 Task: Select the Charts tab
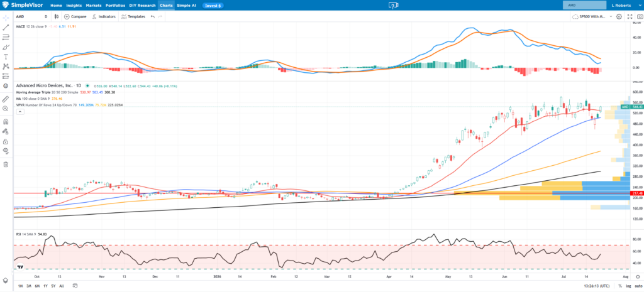click(x=166, y=6)
